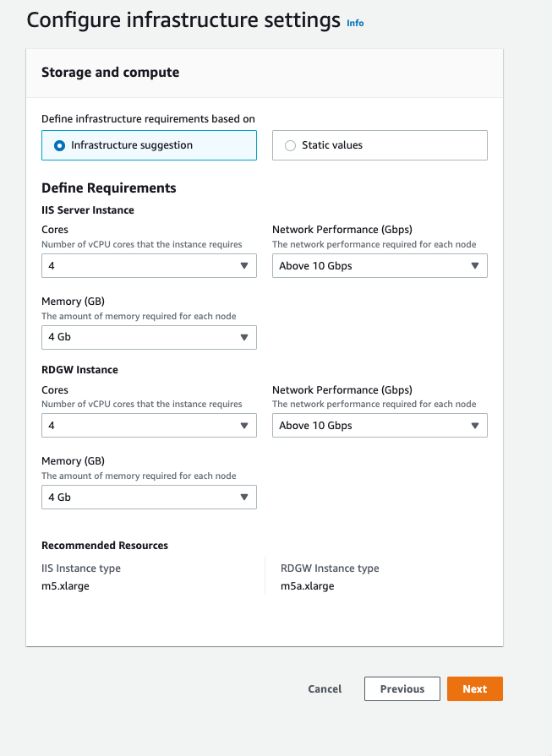Click the caret icon on IIS Cores dropdown
The image size is (552, 756).
coord(246,265)
